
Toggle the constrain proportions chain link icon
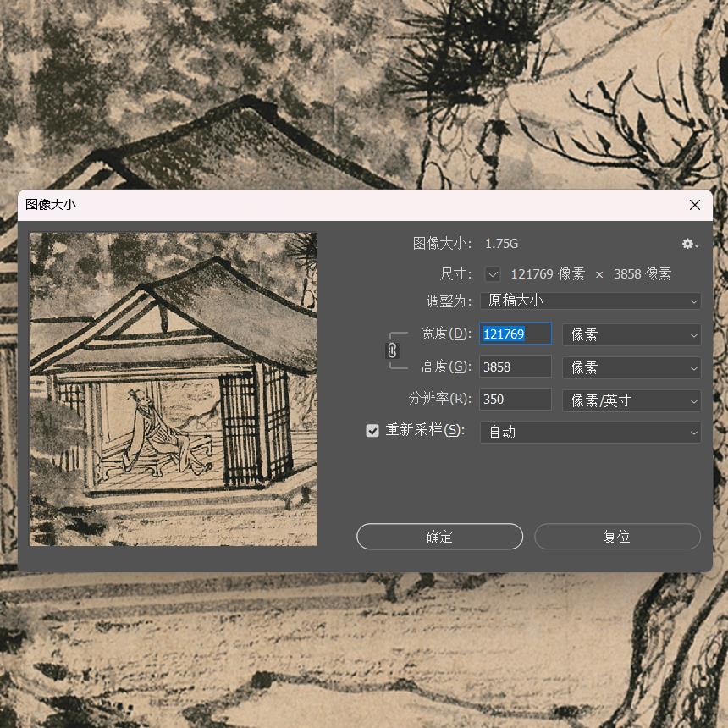point(392,350)
